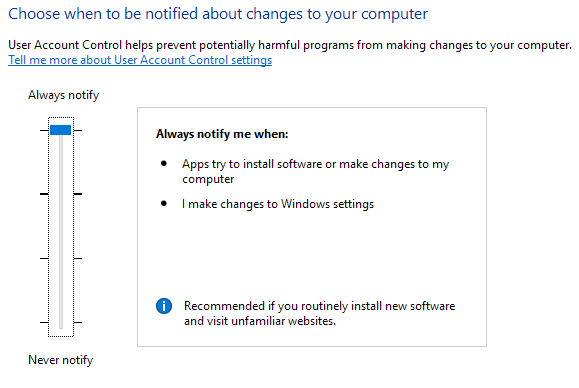Viewport: 579px width, 388px height.
Task: Click the 'Never notify' label below slider
Action: point(61,360)
